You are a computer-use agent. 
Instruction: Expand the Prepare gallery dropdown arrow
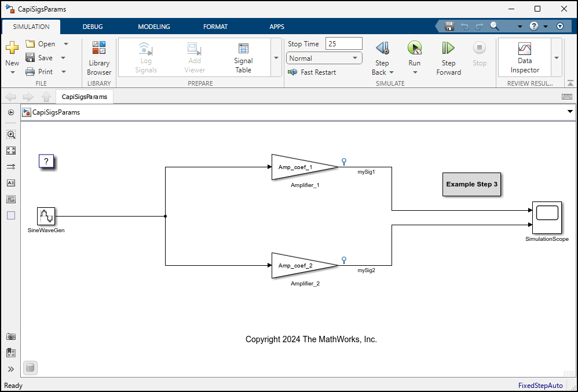point(276,58)
